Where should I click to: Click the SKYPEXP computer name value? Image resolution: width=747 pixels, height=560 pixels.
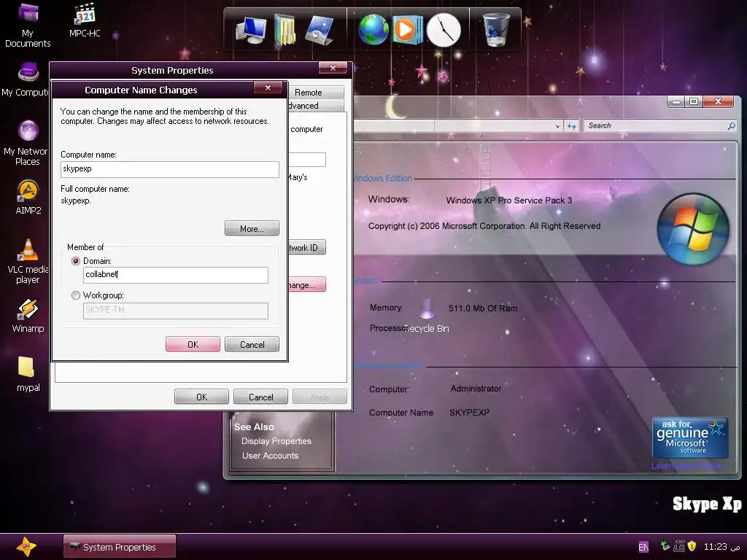[469, 413]
